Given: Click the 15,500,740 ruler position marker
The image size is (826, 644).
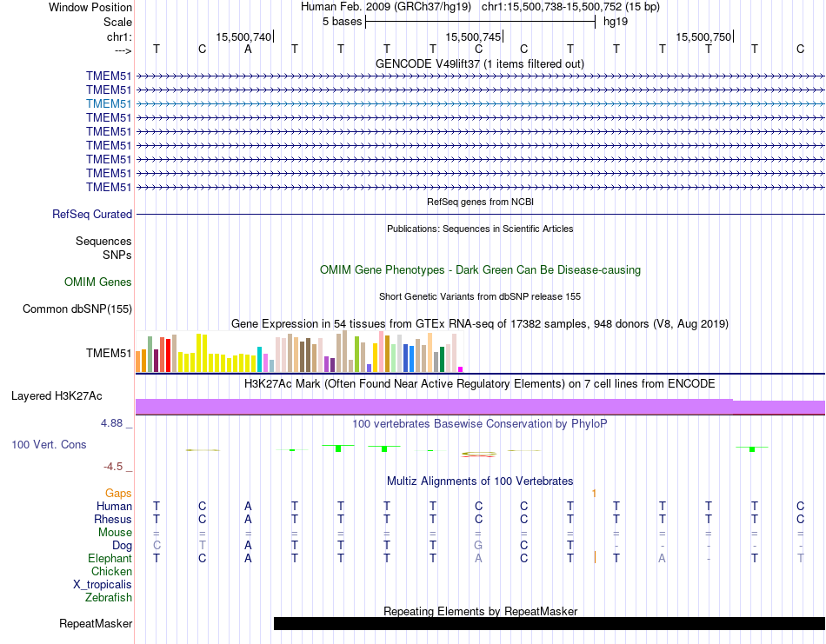Looking at the screenshot, I should pyautogui.click(x=243, y=37).
